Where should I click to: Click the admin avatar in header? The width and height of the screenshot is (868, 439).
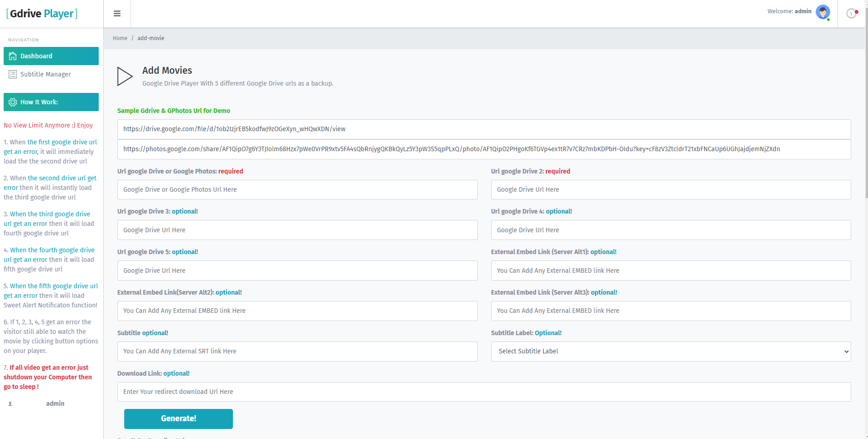pyautogui.click(x=823, y=12)
